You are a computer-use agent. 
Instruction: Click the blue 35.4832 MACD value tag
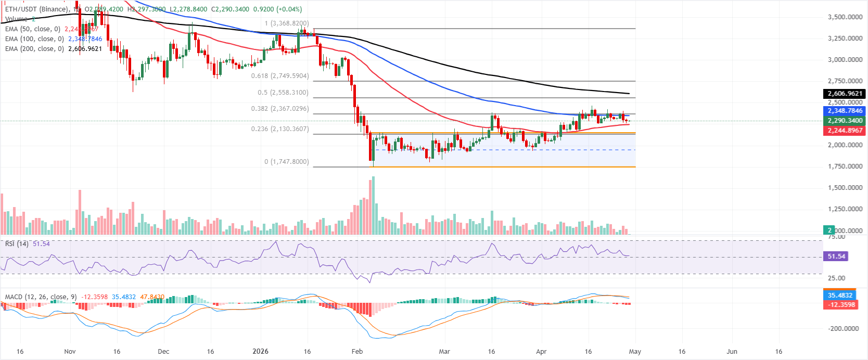(840, 295)
